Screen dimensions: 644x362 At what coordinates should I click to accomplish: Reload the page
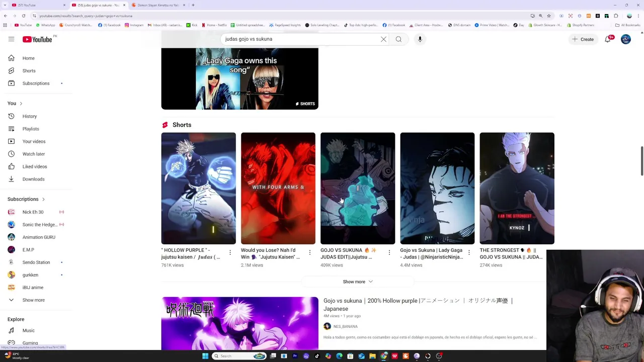tap(23, 16)
